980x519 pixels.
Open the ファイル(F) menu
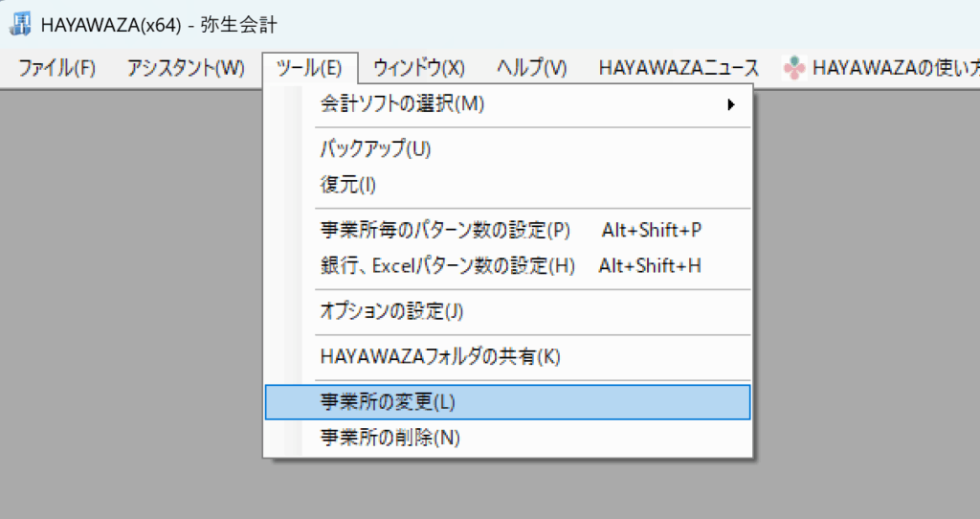tap(57, 68)
